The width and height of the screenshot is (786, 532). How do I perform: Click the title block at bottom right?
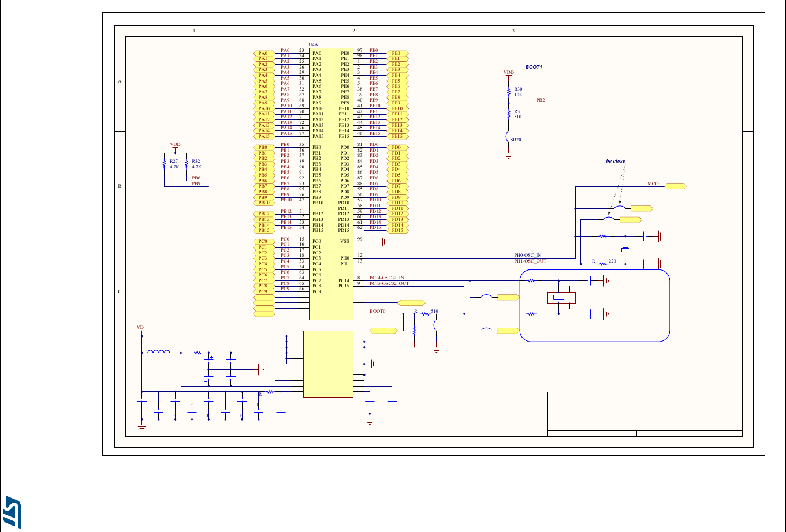[645, 413]
